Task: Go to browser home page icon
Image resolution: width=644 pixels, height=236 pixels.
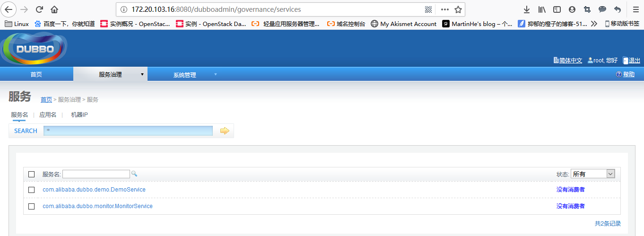Action: (54, 9)
